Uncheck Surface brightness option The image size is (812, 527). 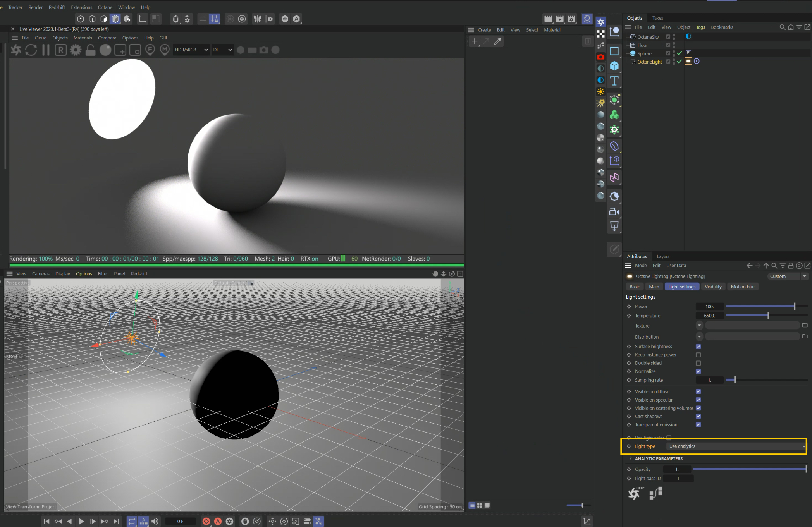[x=698, y=347]
